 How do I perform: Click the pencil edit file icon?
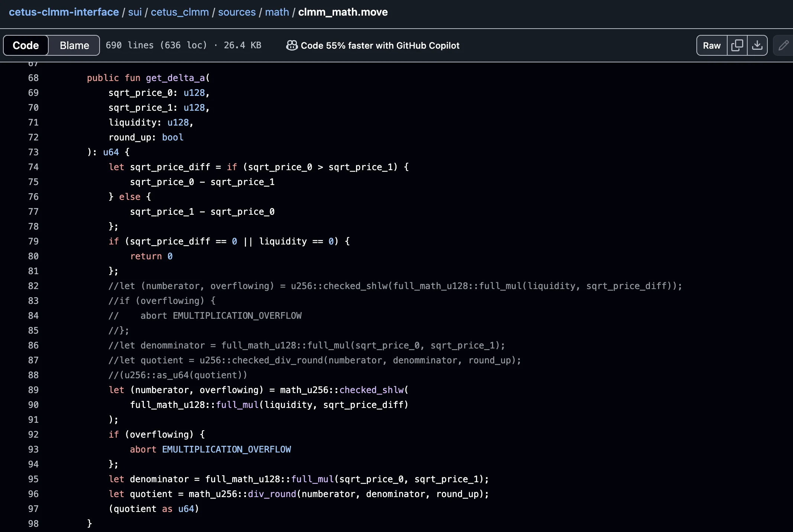[783, 45]
